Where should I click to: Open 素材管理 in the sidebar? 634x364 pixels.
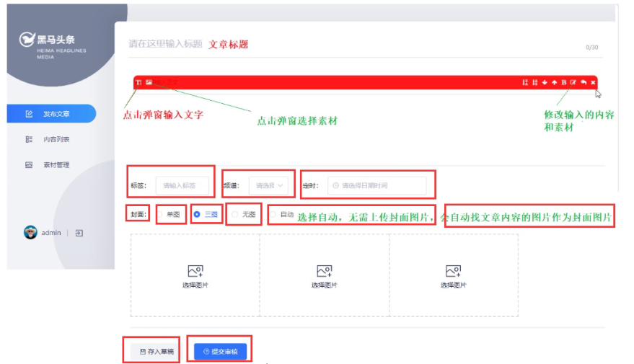tap(51, 165)
